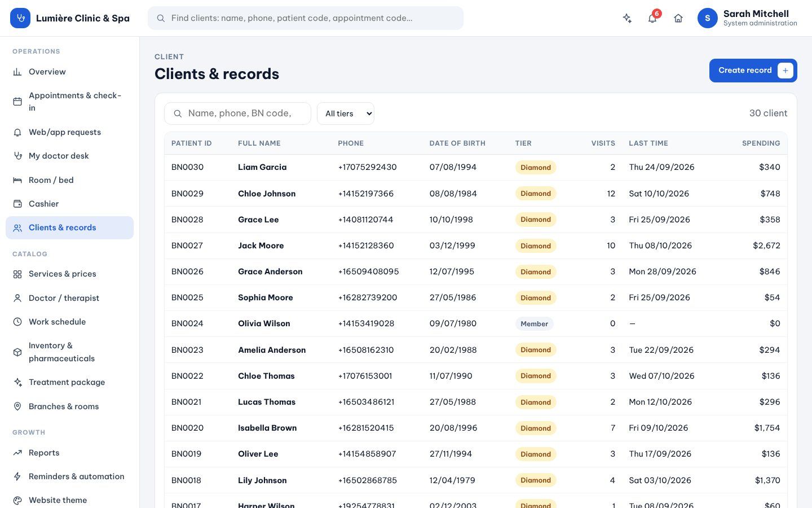Screen dimensions: 812x508
Task: Click the stethoscope icon beside My doctor desk
Action: 17,156
